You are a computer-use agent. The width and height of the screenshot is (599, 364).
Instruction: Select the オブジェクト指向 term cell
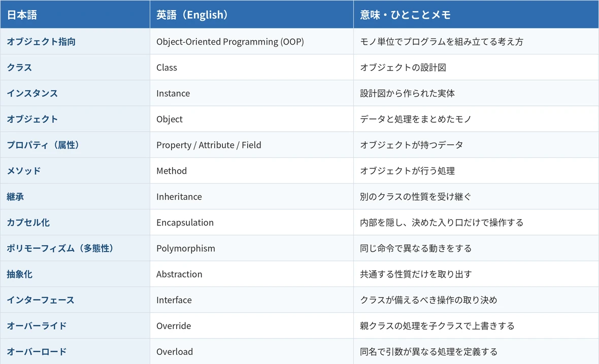point(75,41)
